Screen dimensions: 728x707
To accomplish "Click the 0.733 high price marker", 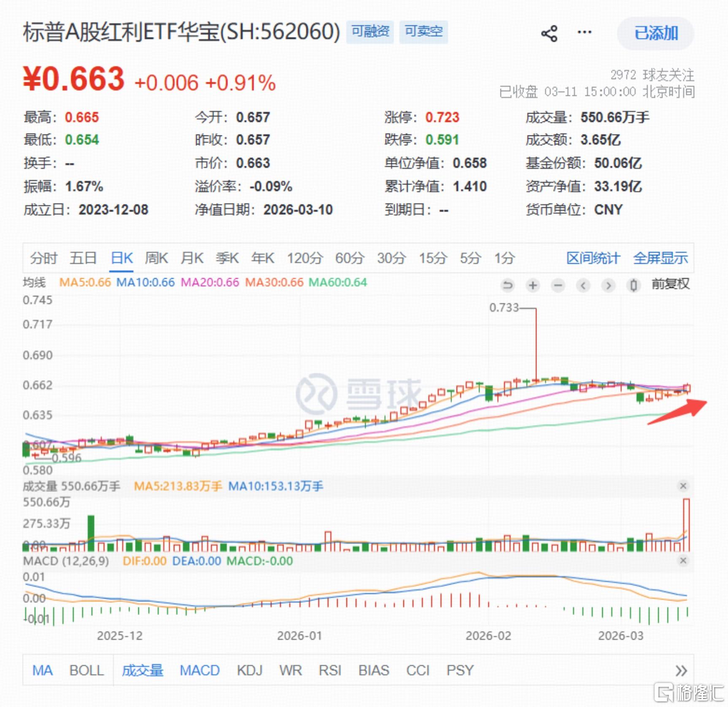I will 504,307.
